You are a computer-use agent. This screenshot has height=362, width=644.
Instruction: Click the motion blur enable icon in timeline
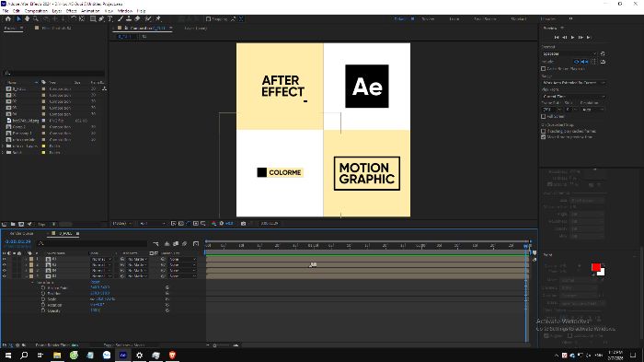[x=184, y=244]
